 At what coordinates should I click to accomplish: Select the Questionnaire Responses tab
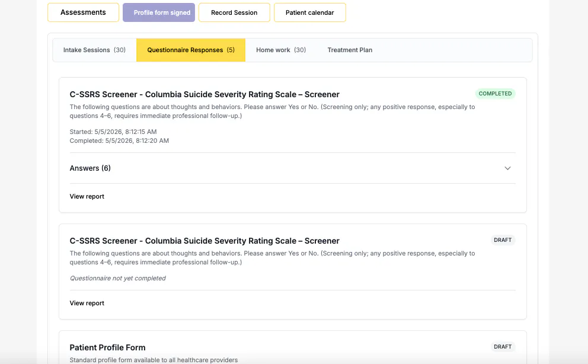point(191,50)
